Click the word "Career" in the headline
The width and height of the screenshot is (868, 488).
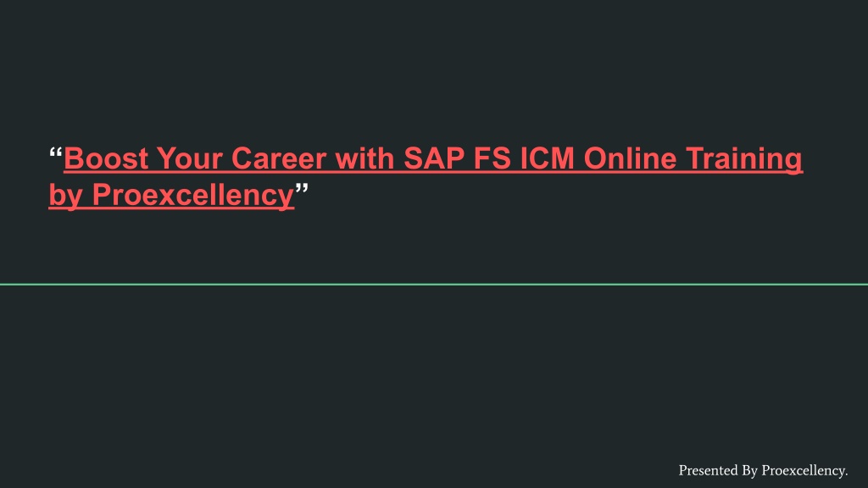pyautogui.click(x=278, y=158)
